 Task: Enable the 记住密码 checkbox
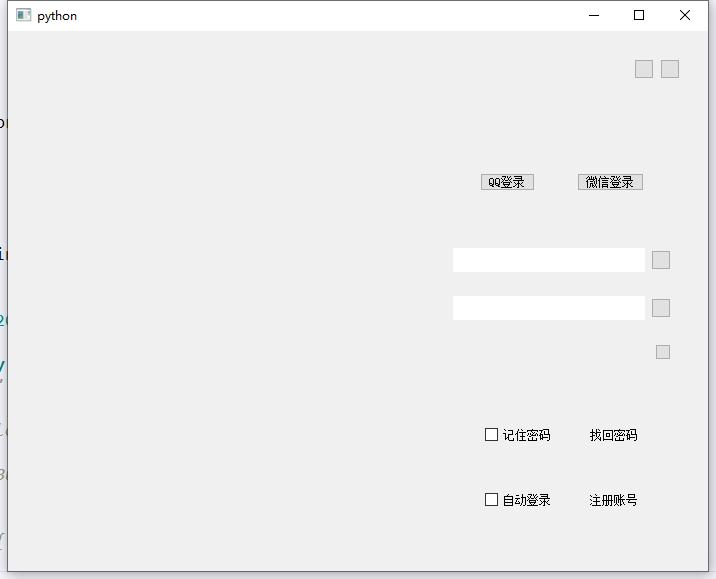(x=492, y=435)
